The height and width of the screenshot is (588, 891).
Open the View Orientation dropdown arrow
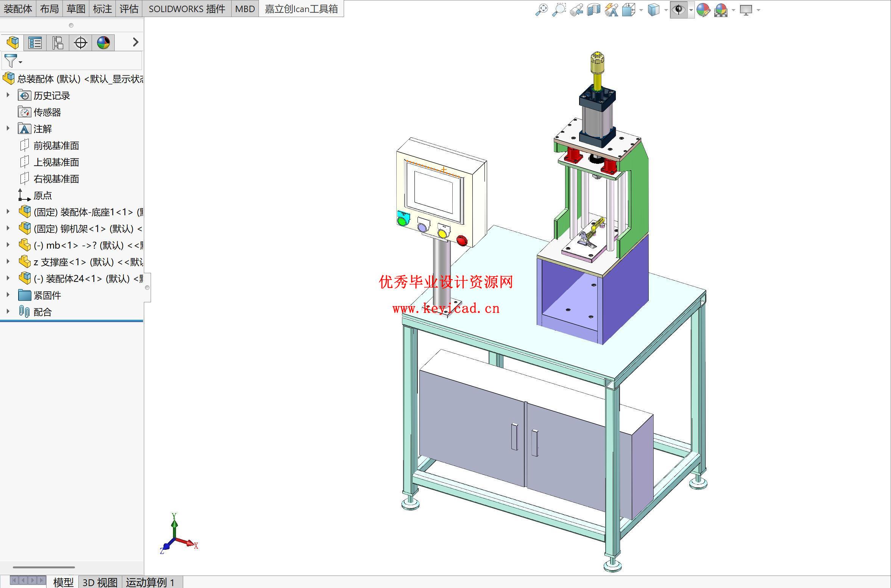click(x=641, y=10)
